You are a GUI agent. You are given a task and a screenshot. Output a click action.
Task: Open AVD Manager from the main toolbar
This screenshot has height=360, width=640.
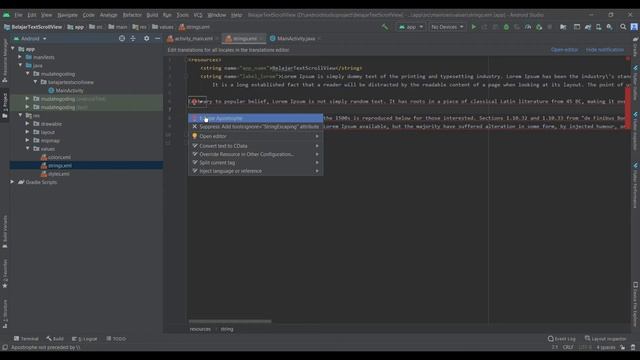point(598,27)
